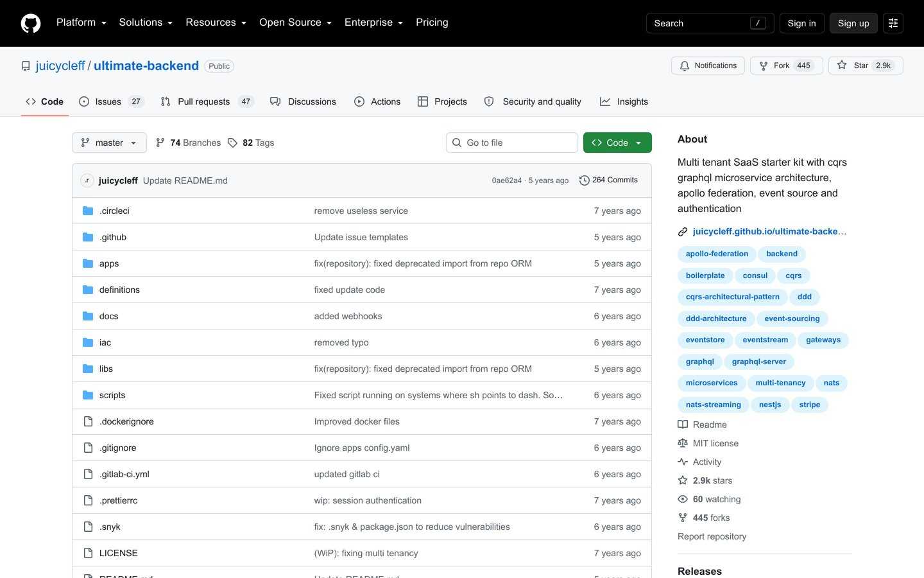Select the graphql-server topic tag
The image size is (924, 578).
point(759,362)
